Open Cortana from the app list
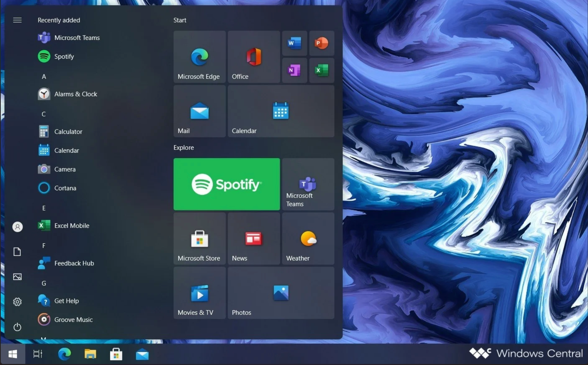This screenshot has width=588, height=365. [65, 188]
